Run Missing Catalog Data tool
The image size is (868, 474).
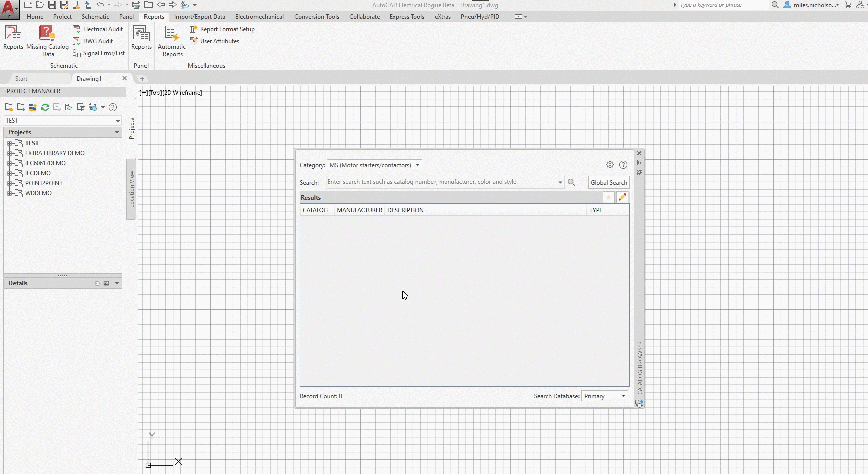pos(47,41)
